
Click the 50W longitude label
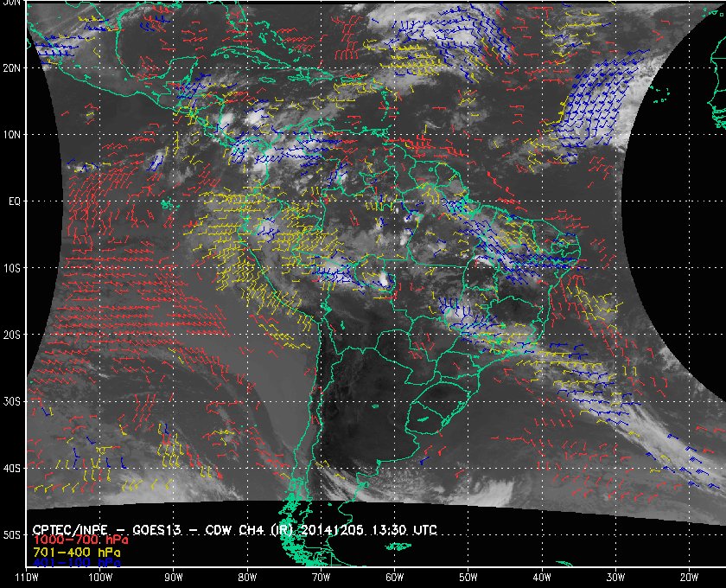[468, 578]
